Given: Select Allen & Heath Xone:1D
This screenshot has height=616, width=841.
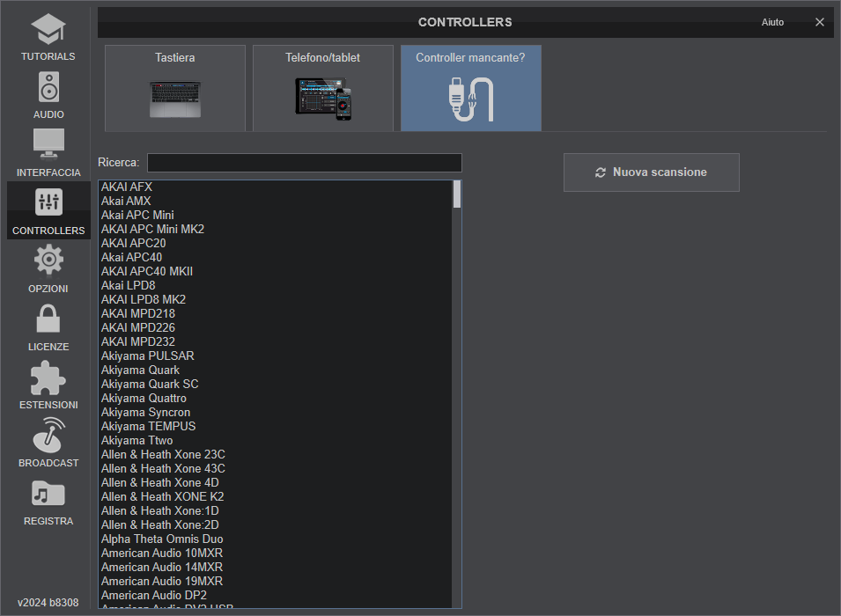Looking at the screenshot, I should point(276,510).
